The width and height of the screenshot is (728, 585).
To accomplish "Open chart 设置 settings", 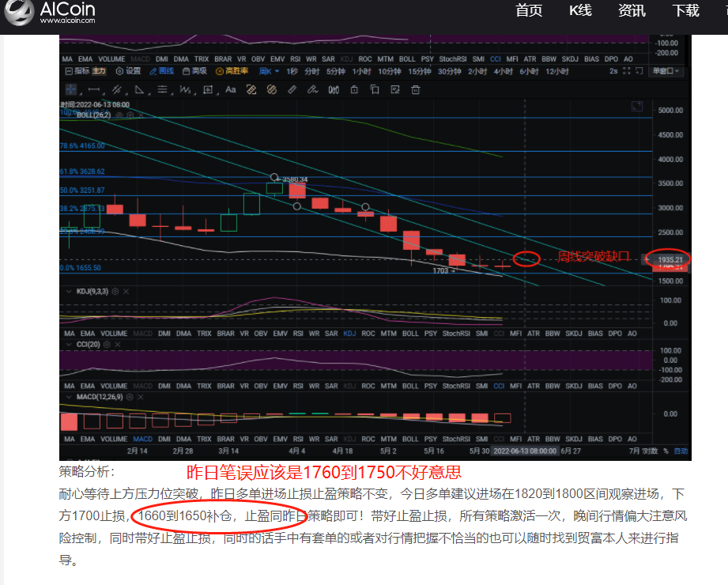I will (128, 71).
